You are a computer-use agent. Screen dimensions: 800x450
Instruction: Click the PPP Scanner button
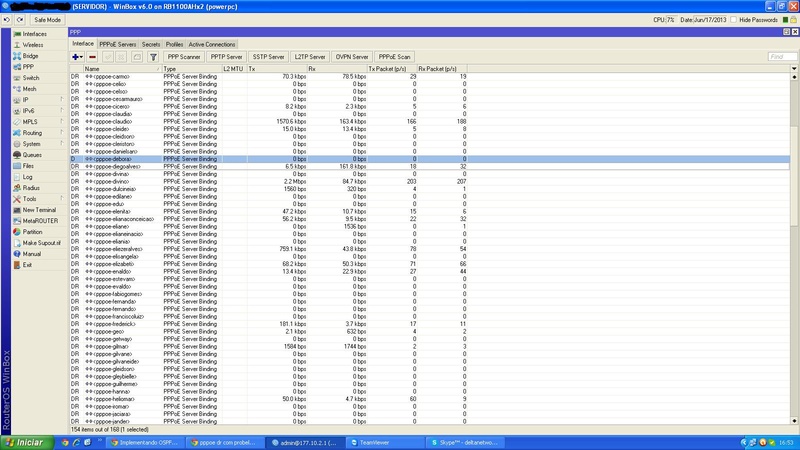coord(184,57)
